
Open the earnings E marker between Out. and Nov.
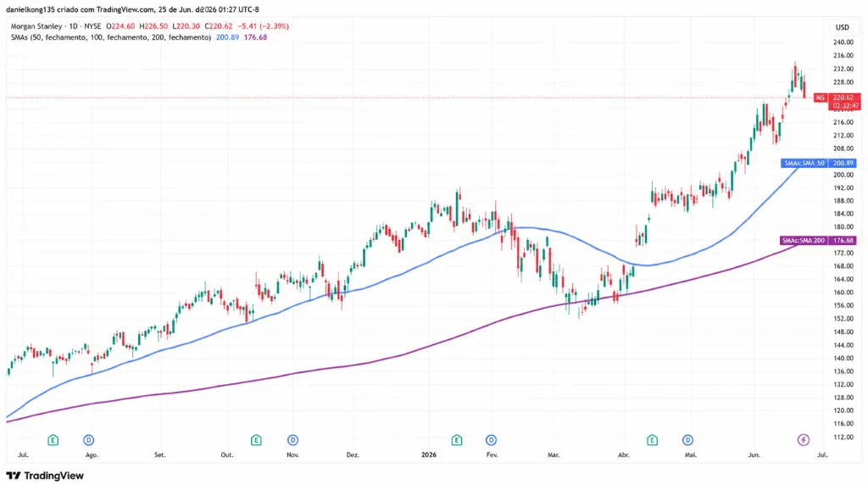pos(256,440)
